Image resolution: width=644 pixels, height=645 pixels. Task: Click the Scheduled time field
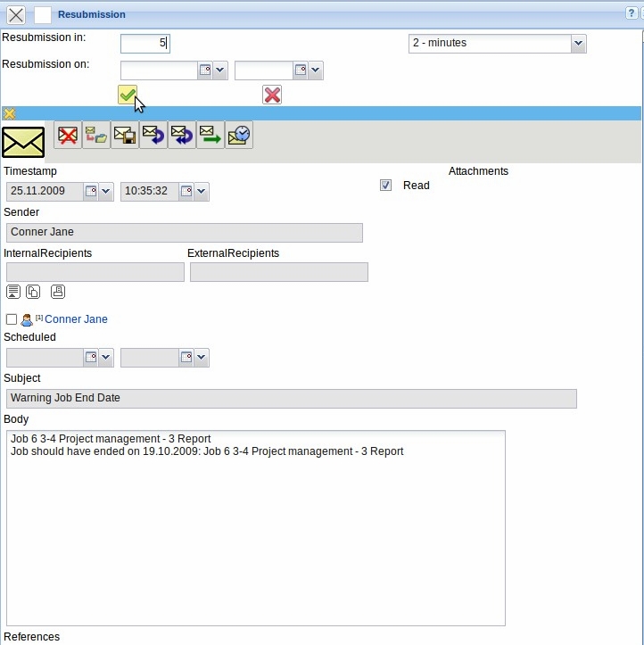(150, 357)
